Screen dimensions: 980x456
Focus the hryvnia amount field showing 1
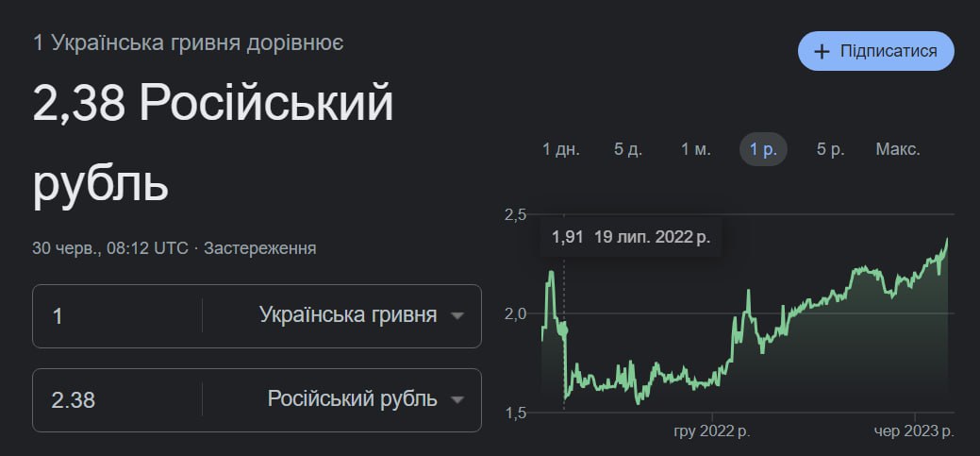tap(118, 316)
